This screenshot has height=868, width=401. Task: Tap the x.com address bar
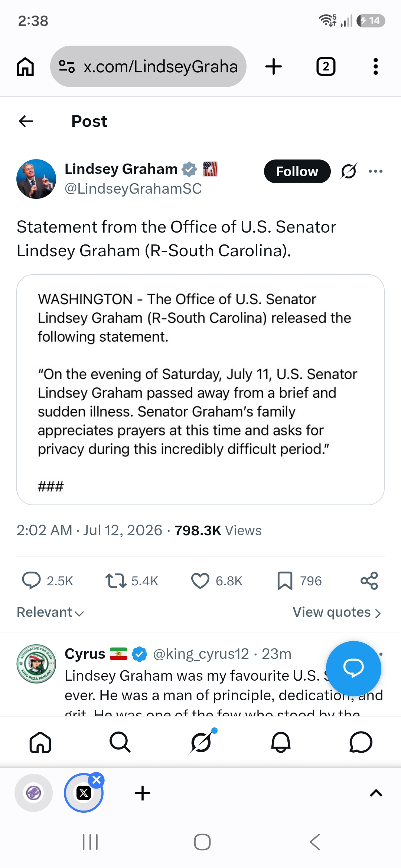148,66
